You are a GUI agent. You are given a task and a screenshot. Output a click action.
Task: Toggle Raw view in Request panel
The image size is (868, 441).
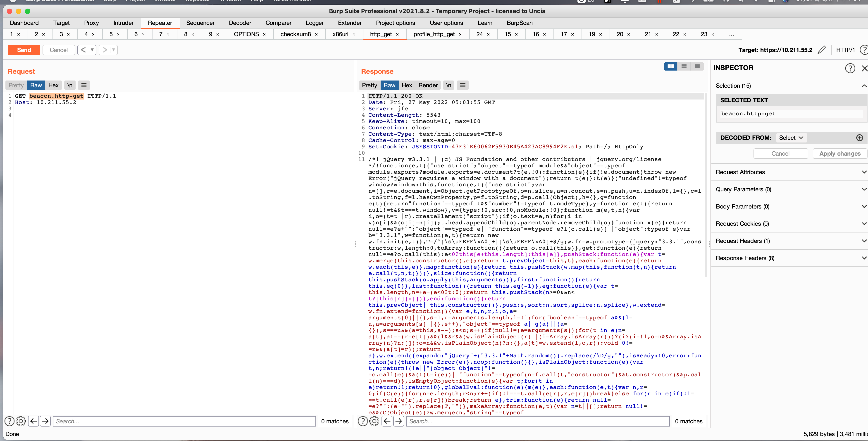coord(36,85)
